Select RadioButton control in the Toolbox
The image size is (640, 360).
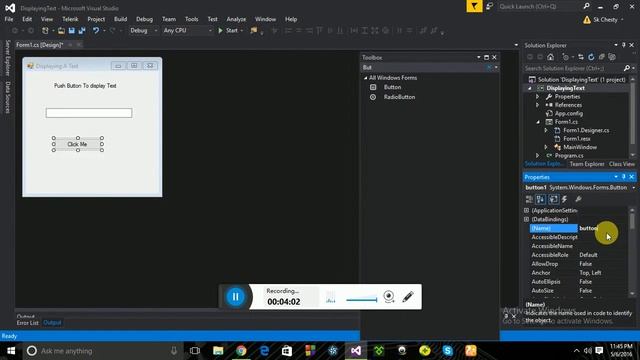399,97
